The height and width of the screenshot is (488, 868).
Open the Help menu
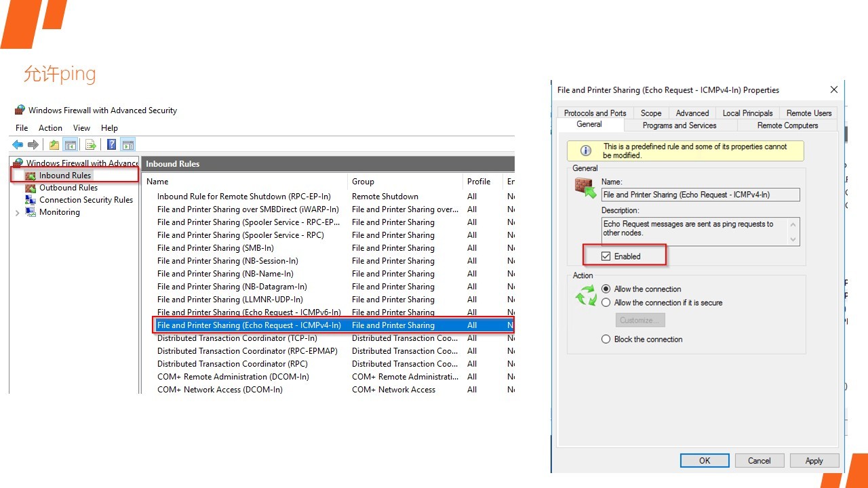tap(109, 127)
